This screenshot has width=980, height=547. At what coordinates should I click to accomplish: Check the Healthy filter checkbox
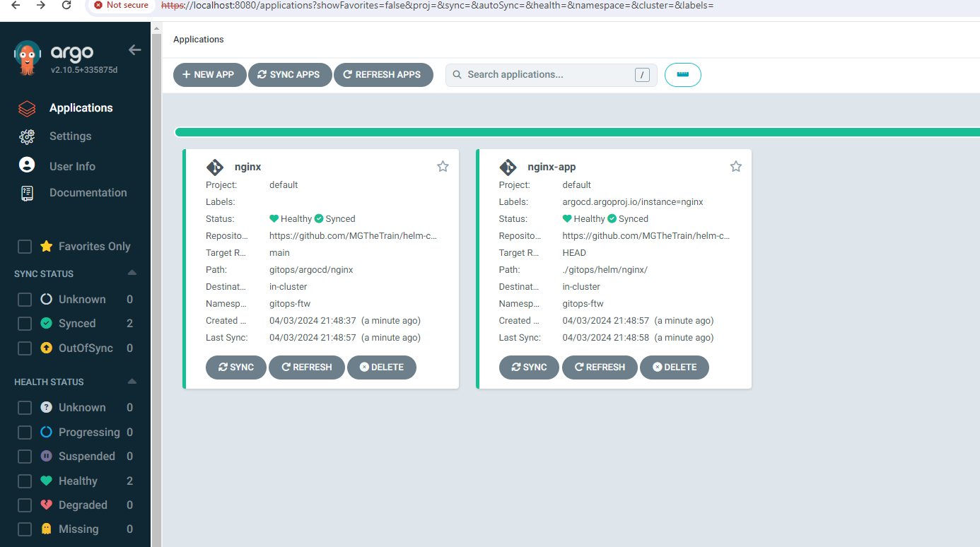25,481
